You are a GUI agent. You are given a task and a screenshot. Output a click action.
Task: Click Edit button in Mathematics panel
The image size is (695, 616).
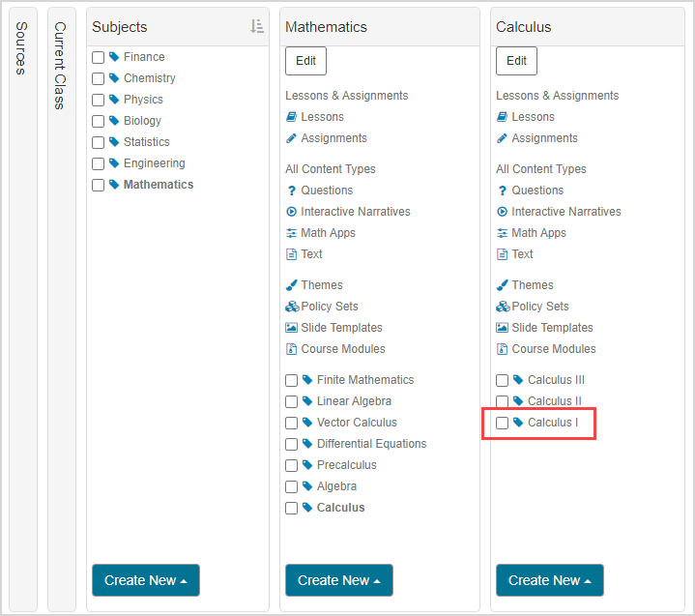305,61
